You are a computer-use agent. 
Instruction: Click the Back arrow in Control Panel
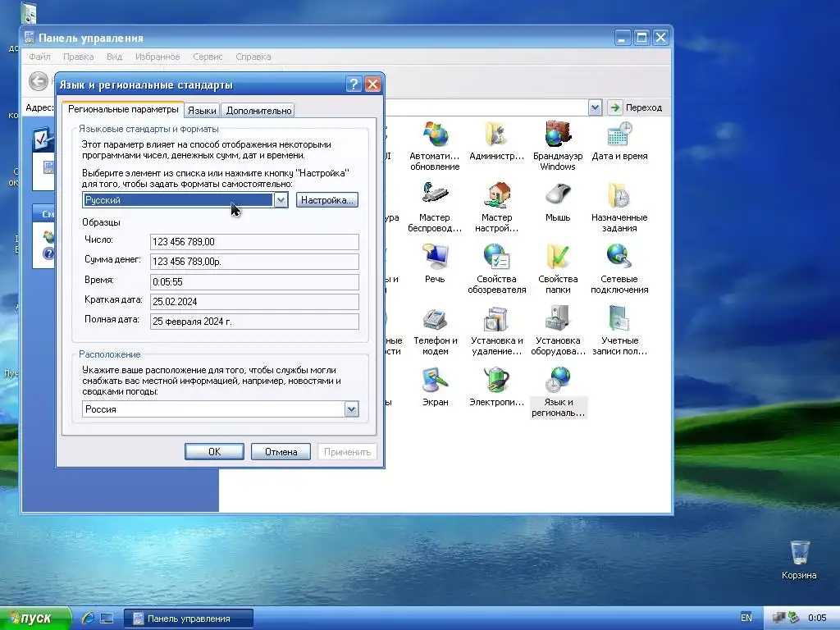(38, 81)
